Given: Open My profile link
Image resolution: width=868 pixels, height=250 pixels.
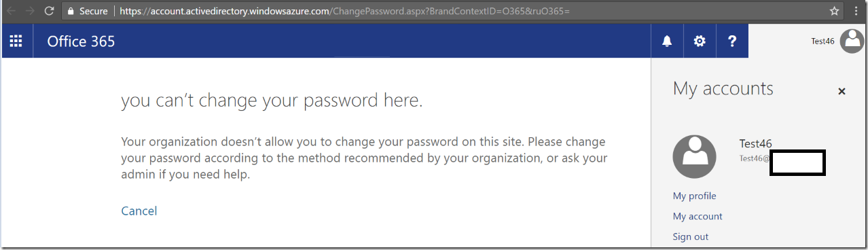Looking at the screenshot, I should [694, 196].
